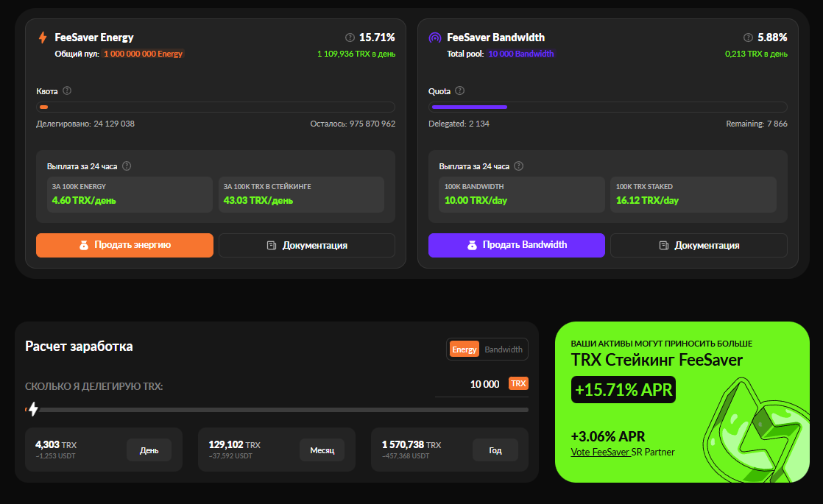Click help icon beside 5.88% rate
The image size is (823, 504).
[x=749, y=38]
